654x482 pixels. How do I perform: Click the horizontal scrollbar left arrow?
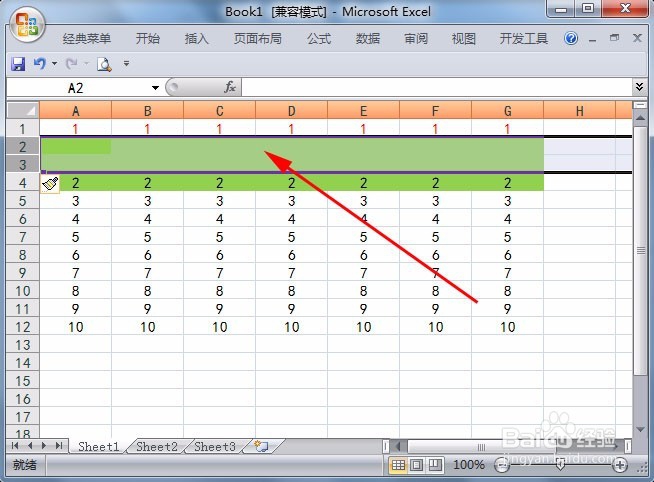pyautogui.click(x=398, y=447)
